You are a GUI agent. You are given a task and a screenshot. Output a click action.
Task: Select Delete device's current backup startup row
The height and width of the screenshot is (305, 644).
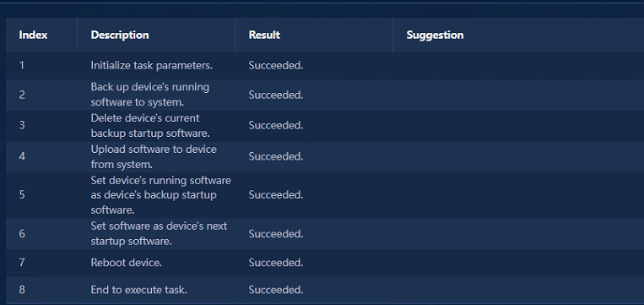pyautogui.click(x=325, y=126)
